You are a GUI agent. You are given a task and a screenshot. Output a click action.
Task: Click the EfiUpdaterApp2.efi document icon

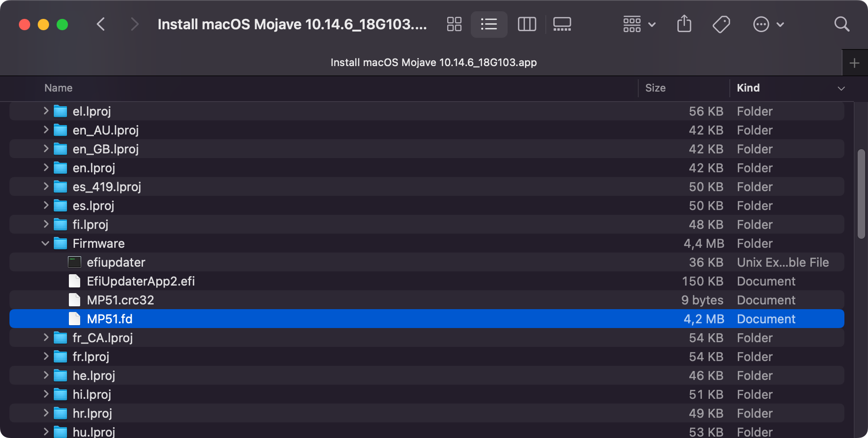pyautogui.click(x=75, y=281)
